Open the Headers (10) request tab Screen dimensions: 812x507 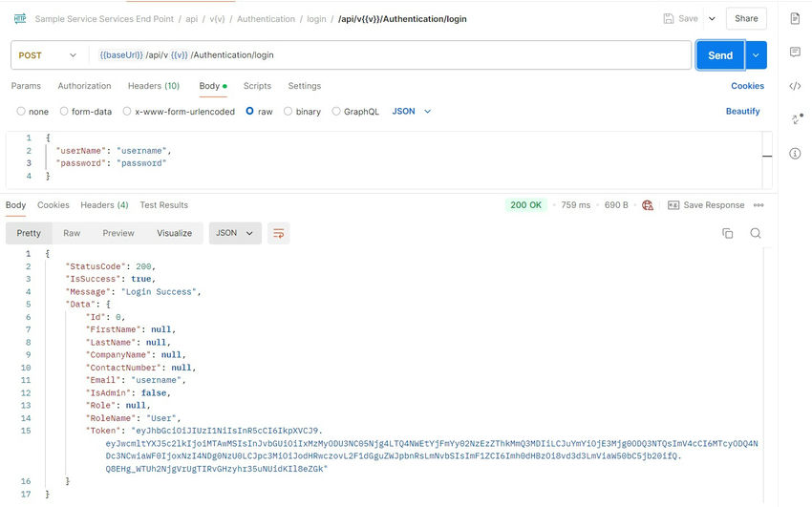(x=154, y=86)
